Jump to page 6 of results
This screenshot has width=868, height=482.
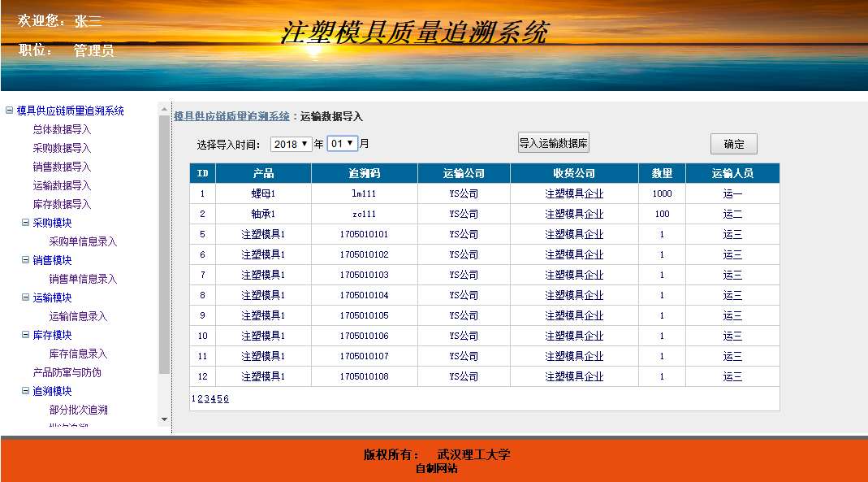click(x=226, y=398)
